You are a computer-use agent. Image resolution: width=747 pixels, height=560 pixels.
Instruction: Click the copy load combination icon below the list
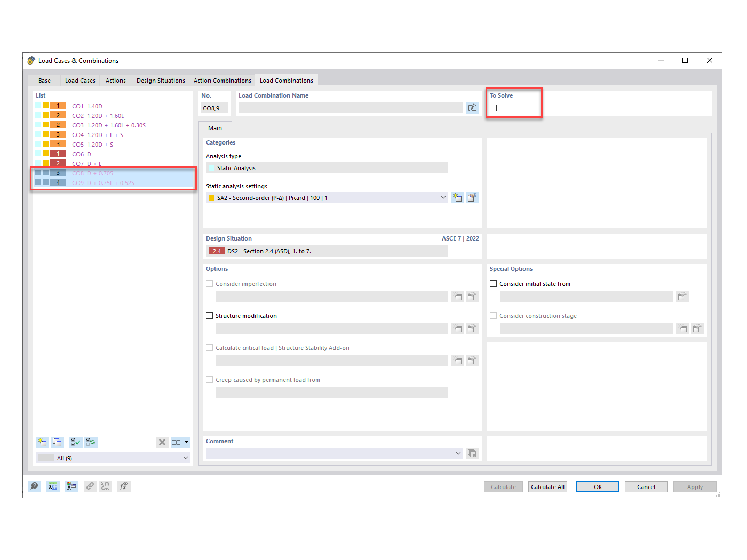pos(57,442)
